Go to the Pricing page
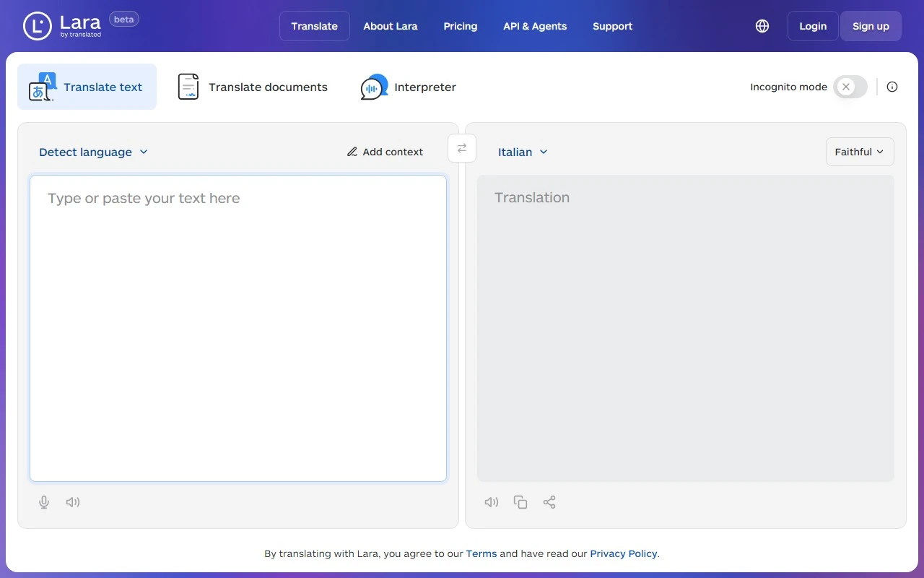 point(461,26)
